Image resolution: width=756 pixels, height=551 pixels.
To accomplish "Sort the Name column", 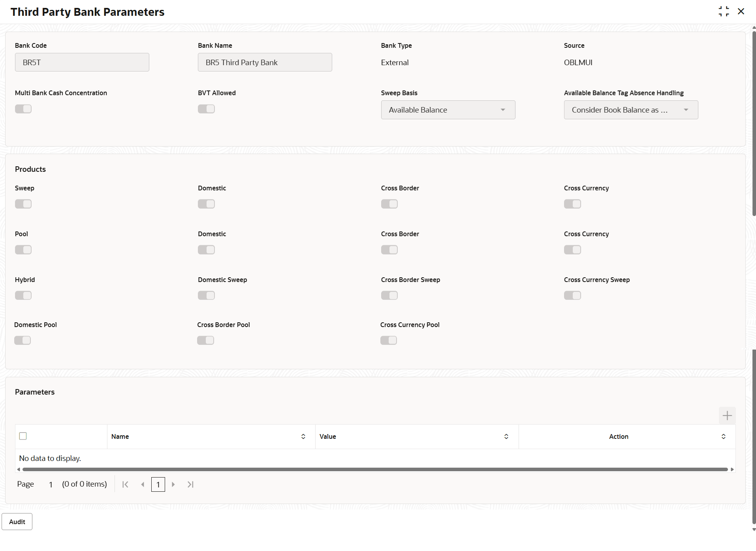I will (x=303, y=436).
